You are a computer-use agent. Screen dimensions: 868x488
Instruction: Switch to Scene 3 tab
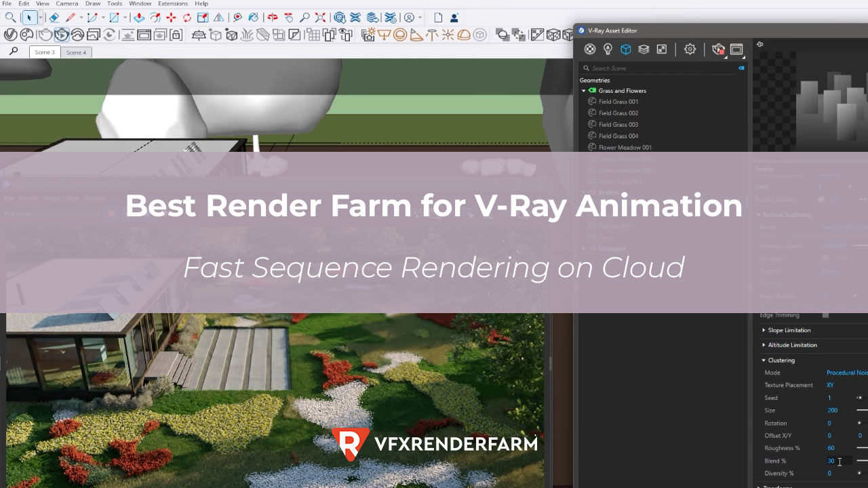coord(45,52)
